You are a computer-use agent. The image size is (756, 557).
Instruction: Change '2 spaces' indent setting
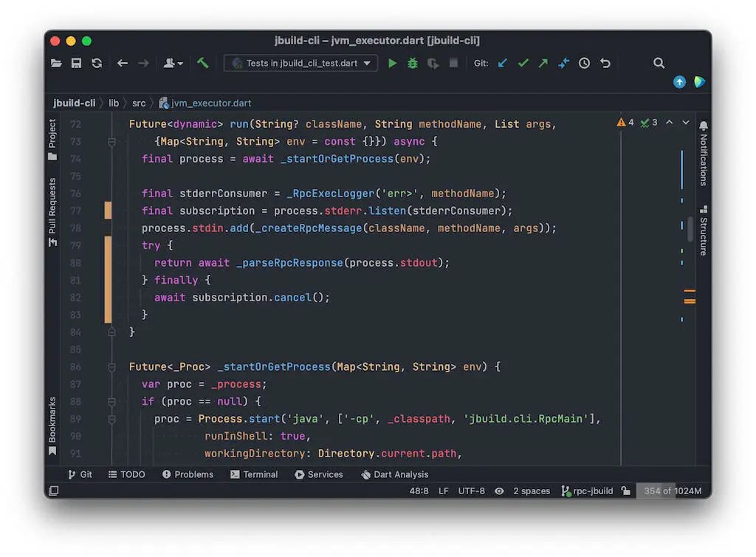pyautogui.click(x=532, y=491)
